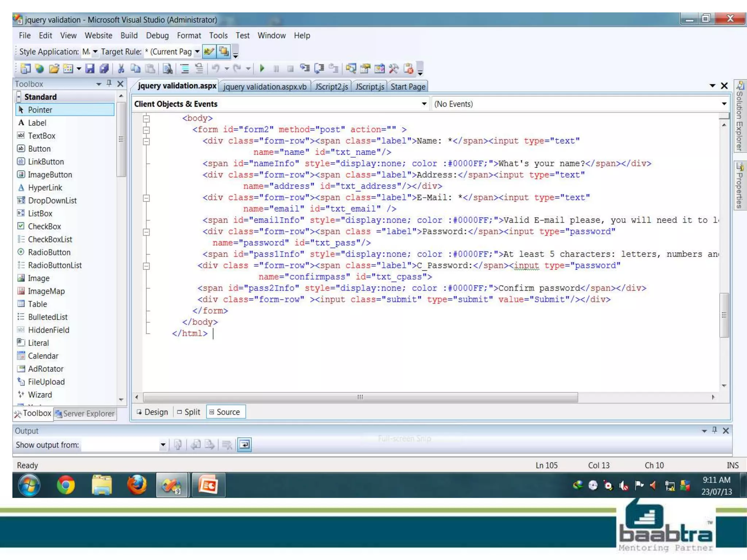Screen dimensions: 747x560
Task: Open Firefox from the taskbar
Action: click(137, 485)
